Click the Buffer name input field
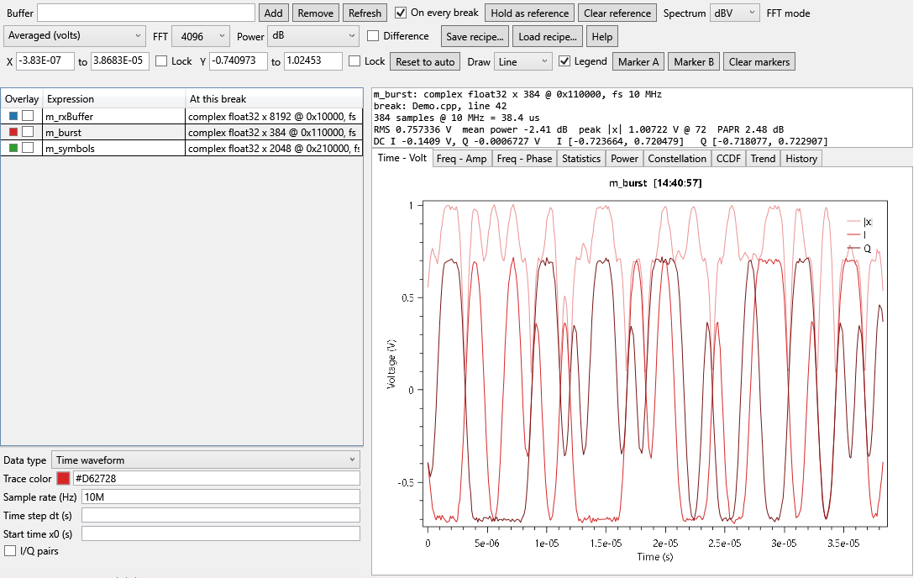The width and height of the screenshot is (924, 578). [x=146, y=13]
